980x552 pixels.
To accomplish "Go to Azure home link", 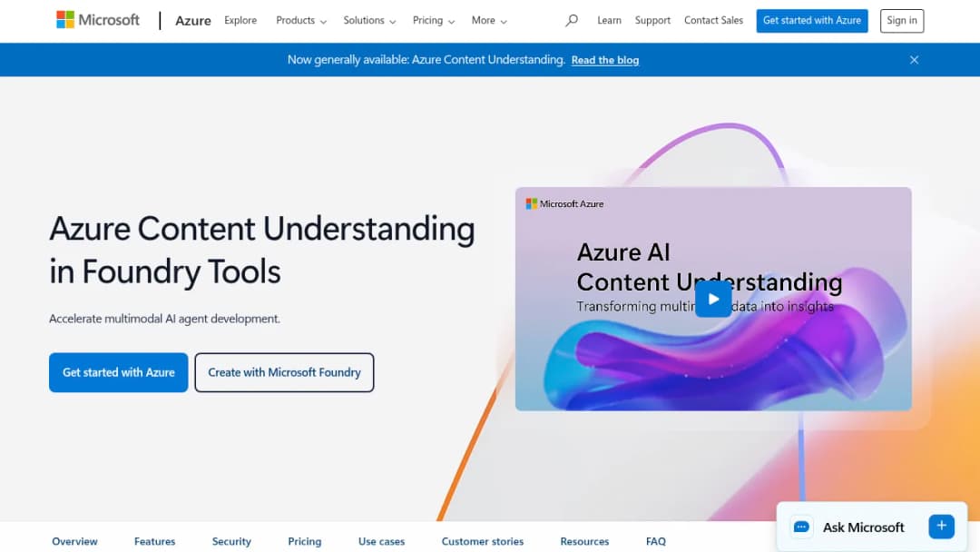I will tap(193, 21).
